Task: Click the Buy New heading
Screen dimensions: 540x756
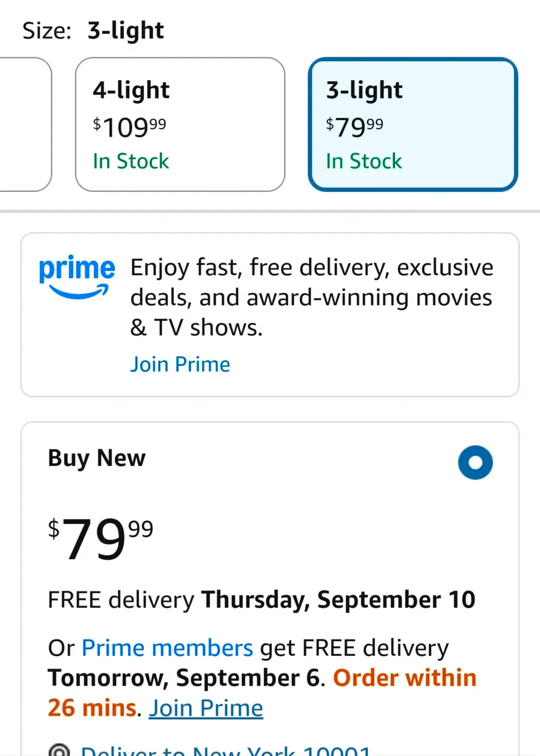Action: pyautogui.click(x=96, y=458)
